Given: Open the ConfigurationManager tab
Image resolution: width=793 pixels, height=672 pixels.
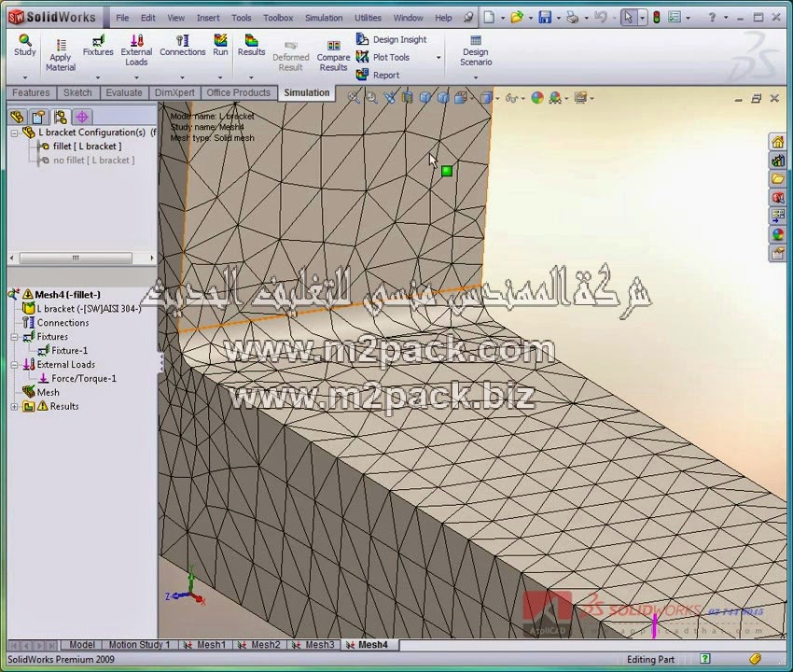Looking at the screenshot, I should pyautogui.click(x=61, y=118).
